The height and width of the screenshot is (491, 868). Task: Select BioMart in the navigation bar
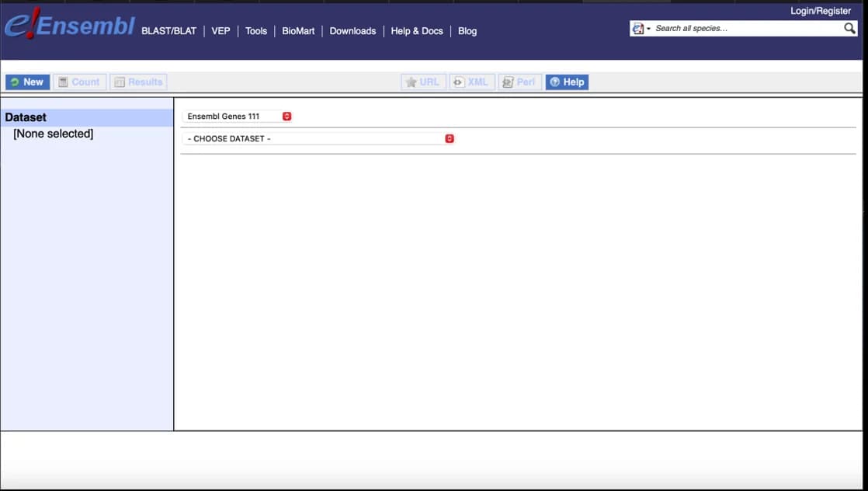298,31
